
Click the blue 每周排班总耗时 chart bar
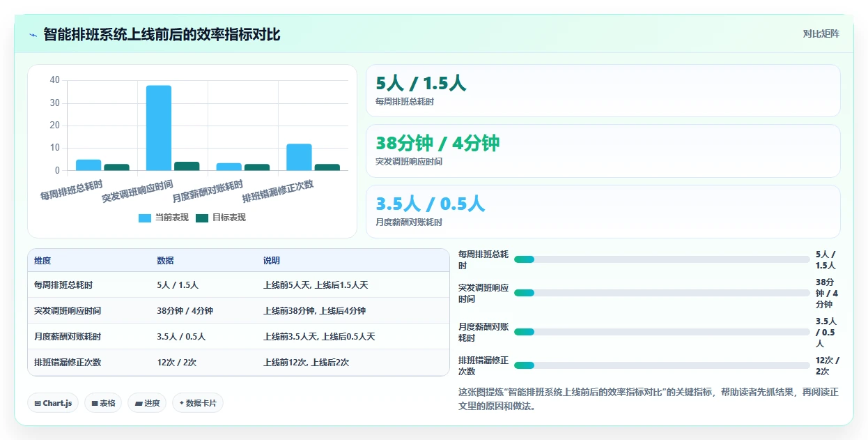88,165
